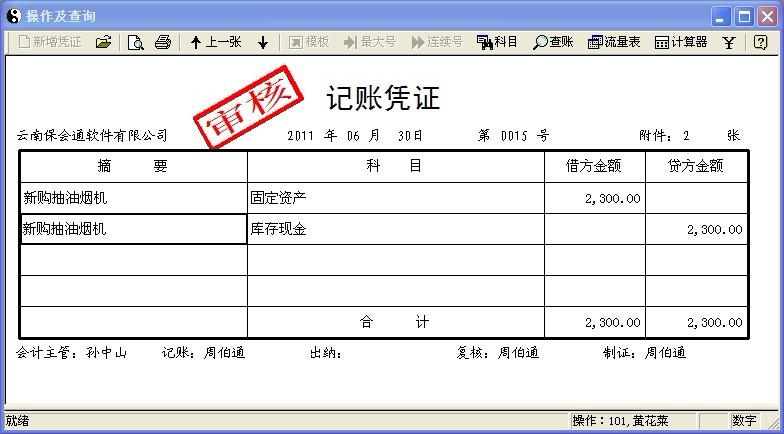Open 科目 accounts lookup
The width and height of the screenshot is (784, 434).
(x=497, y=42)
